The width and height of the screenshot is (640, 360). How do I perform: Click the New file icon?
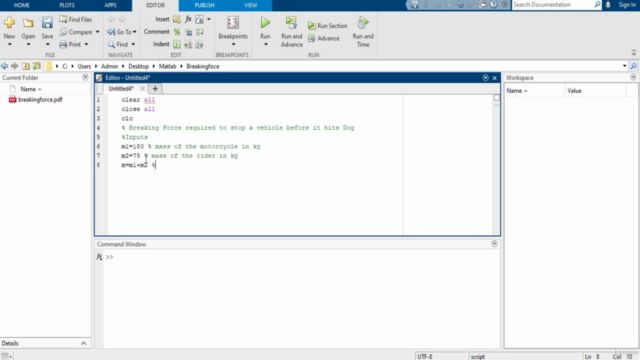tap(9, 23)
